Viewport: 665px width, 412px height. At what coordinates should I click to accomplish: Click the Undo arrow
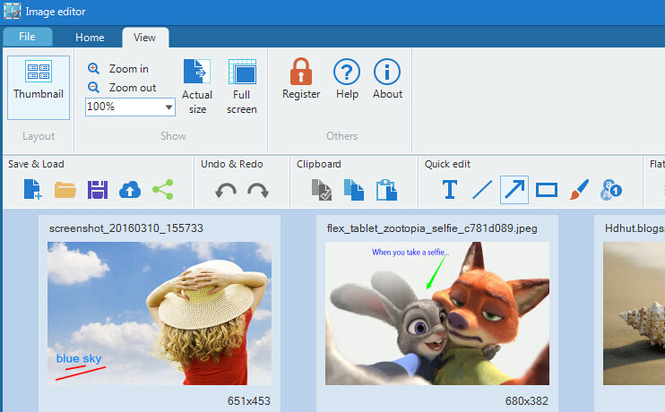(x=226, y=191)
